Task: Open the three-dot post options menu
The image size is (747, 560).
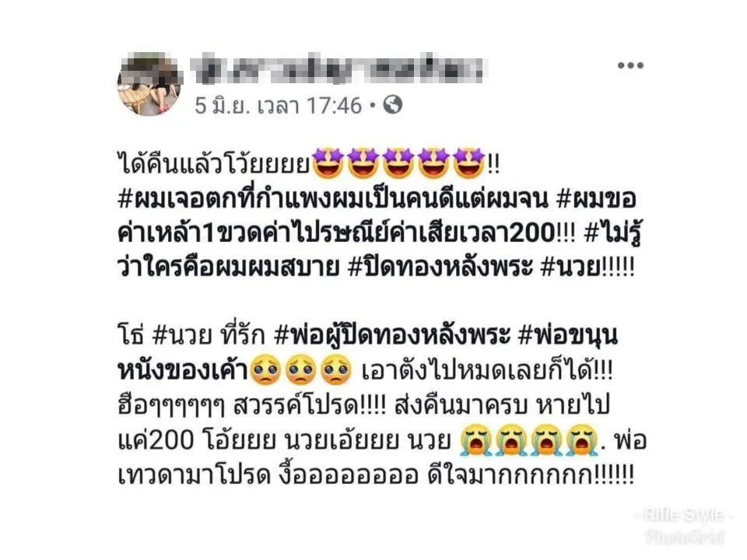Action: tap(630, 65)
